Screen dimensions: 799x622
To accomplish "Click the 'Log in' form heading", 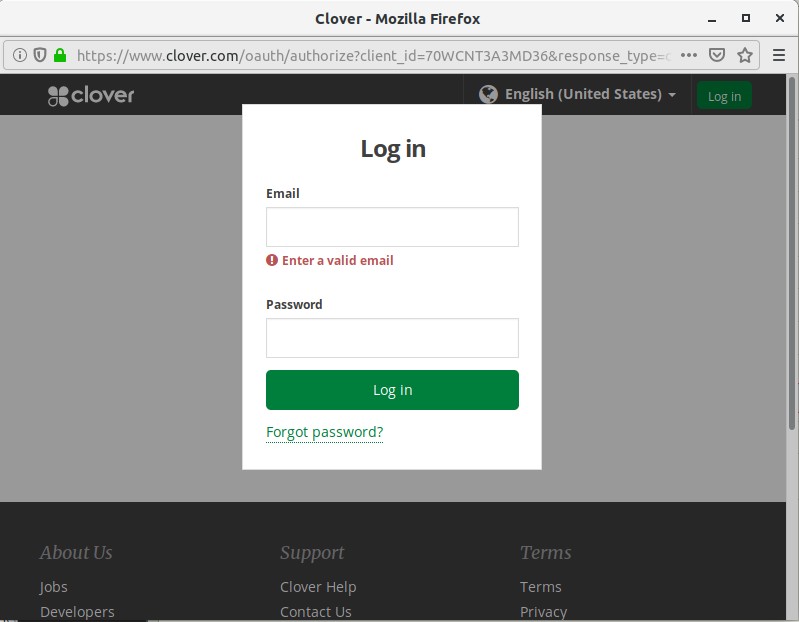I will (393, 149).
